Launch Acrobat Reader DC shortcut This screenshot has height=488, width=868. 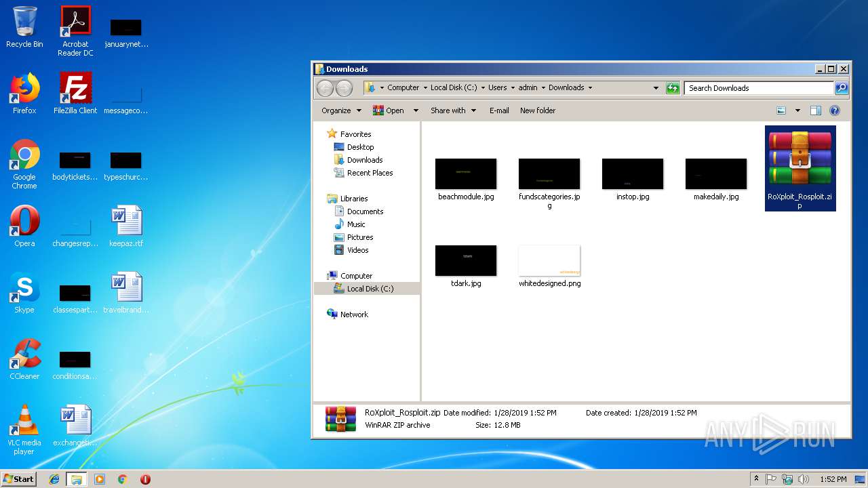(75, 31)
